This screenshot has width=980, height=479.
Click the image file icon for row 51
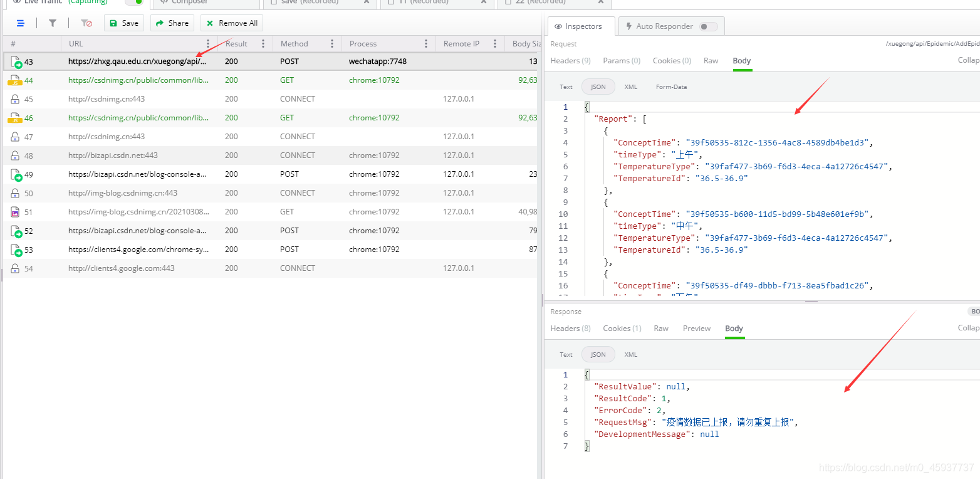pyautogui.click(x=15, y=212)
